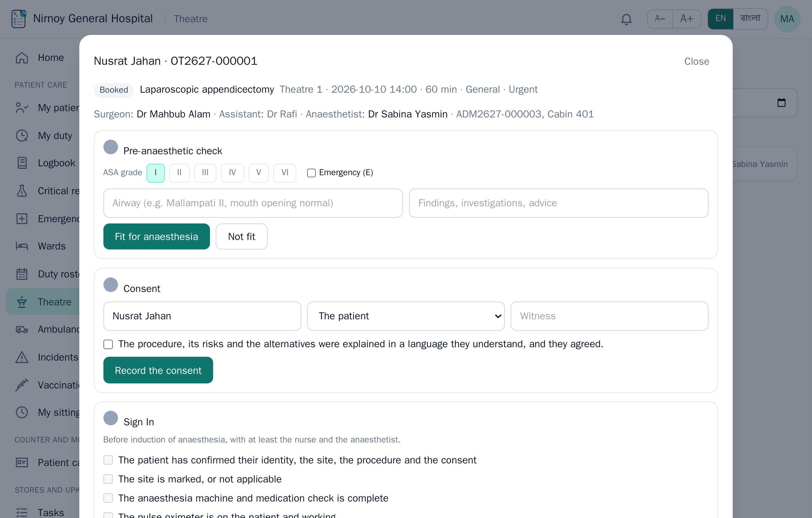This screenshot has height=518, width=812.
Task: Open the consent giver 'The patient' dropdown
Action: [x=406, y=316]
